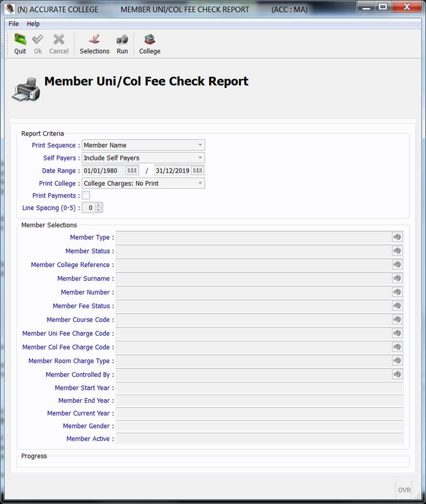This screenshot has width=426, height=504.
Task: Open the File menu
Action: (14, 24)
